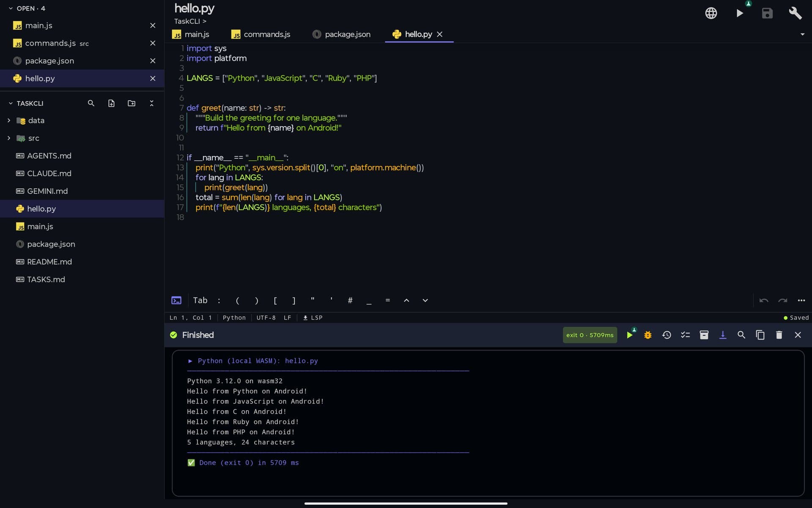Create a new file in TASKCLI
This screenshot has width=812, height=508.
(x=111, y=103)
